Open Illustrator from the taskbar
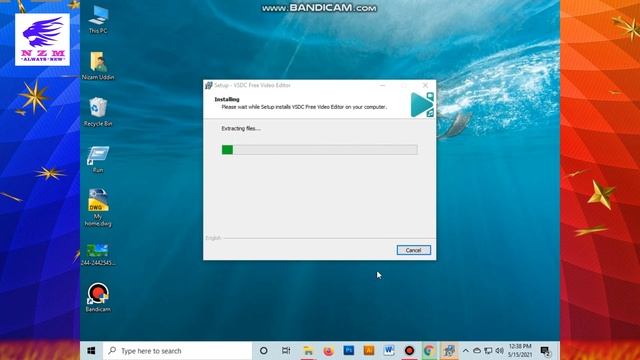The image size is (640, 360). 369,351
